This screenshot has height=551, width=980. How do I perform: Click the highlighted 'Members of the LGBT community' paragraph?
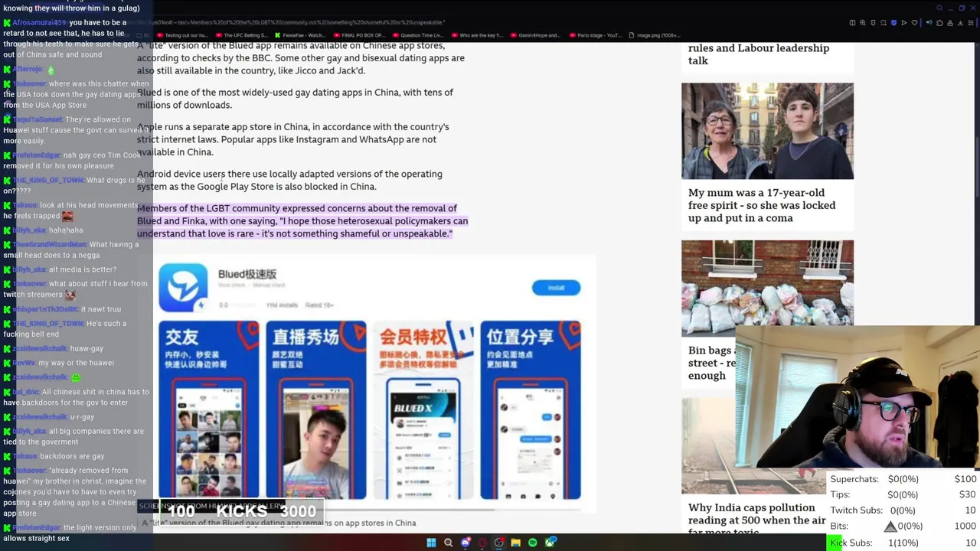[x=302, y=220]
